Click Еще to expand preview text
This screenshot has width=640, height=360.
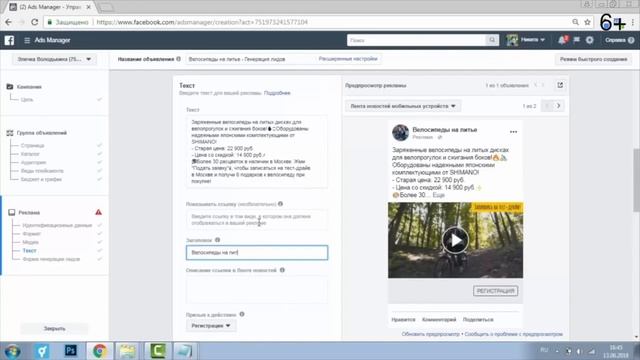click(x=438, y=195)
